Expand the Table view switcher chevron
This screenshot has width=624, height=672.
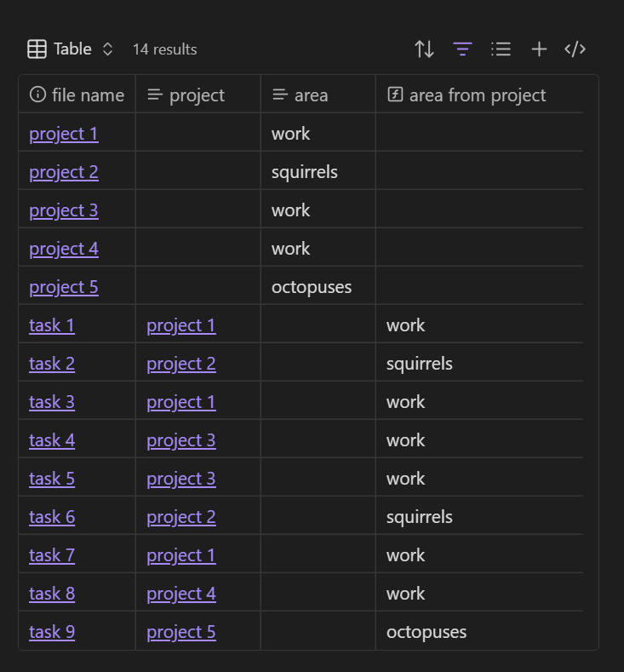pos(107,49)
